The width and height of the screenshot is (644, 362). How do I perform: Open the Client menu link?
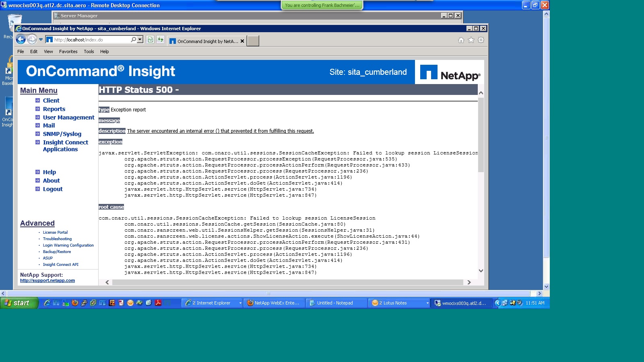tap(51, 101)
